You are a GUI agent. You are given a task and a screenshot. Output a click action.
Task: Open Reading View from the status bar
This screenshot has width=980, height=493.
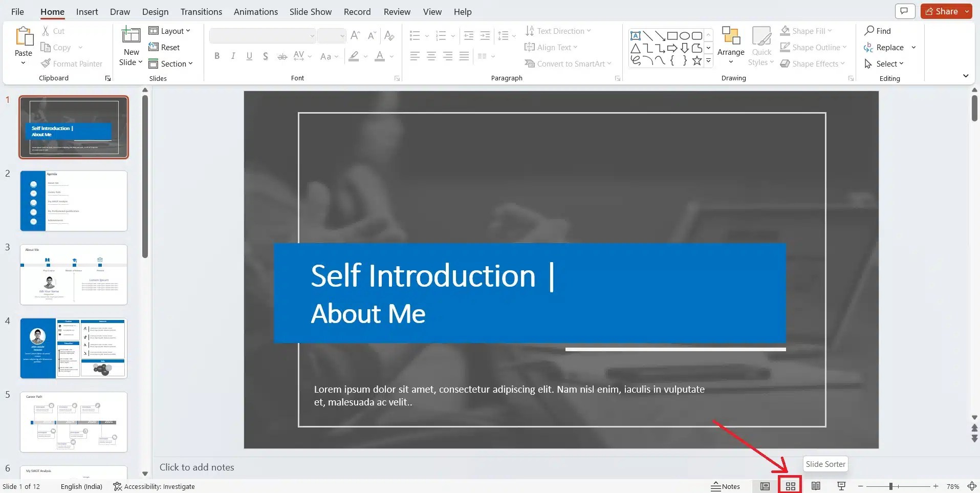click(x=816, y=486)
